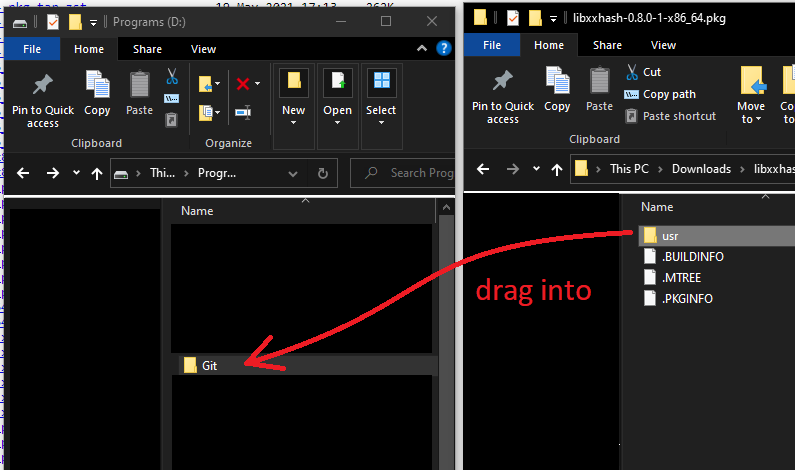Click Properties quick access icon in libxxhash titlebar
795x470 pixels.
tap(513, 18)
